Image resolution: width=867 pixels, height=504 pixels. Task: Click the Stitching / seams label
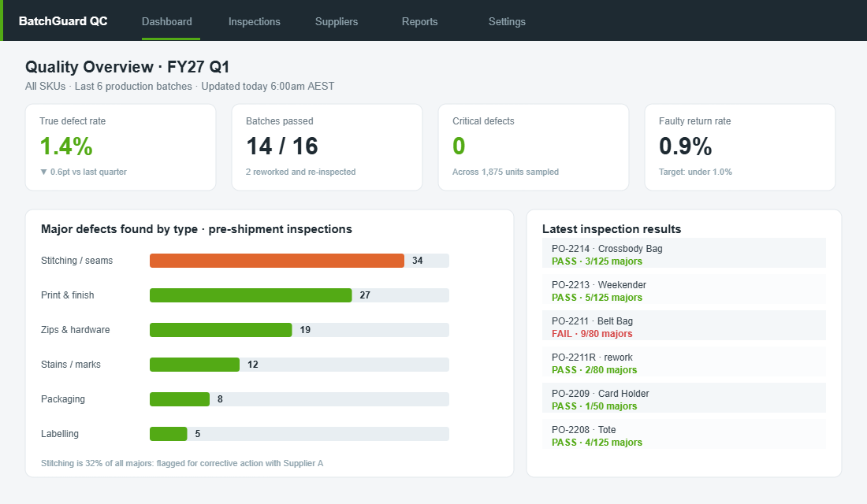(77, 261)
